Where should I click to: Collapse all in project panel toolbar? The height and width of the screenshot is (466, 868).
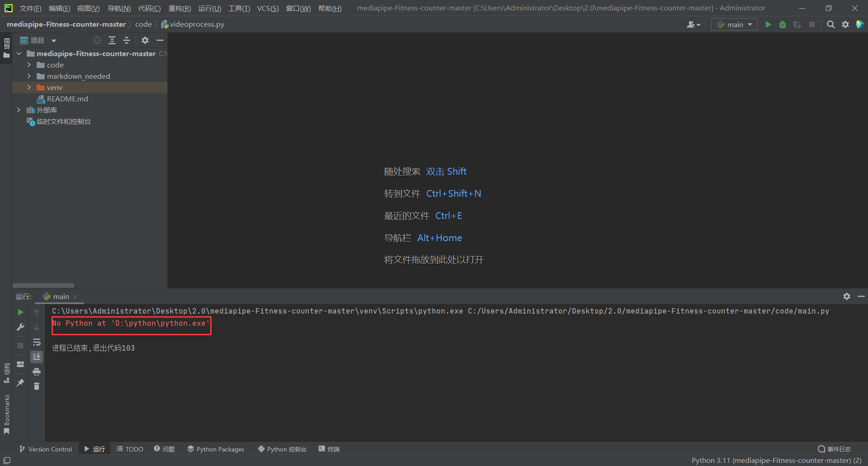pyautogui.click(x=127, y=40)
